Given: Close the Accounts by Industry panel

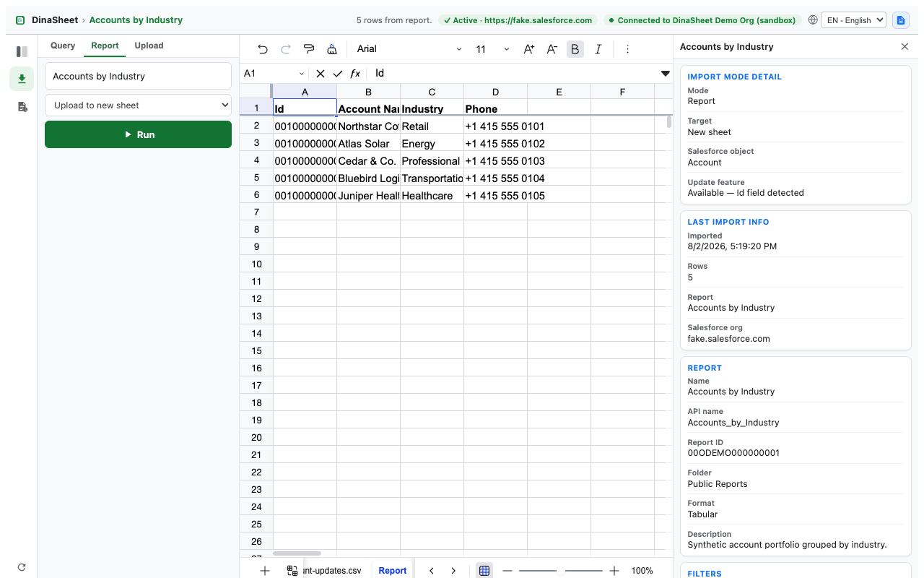Looking at the screenshot, I should 905,46.
